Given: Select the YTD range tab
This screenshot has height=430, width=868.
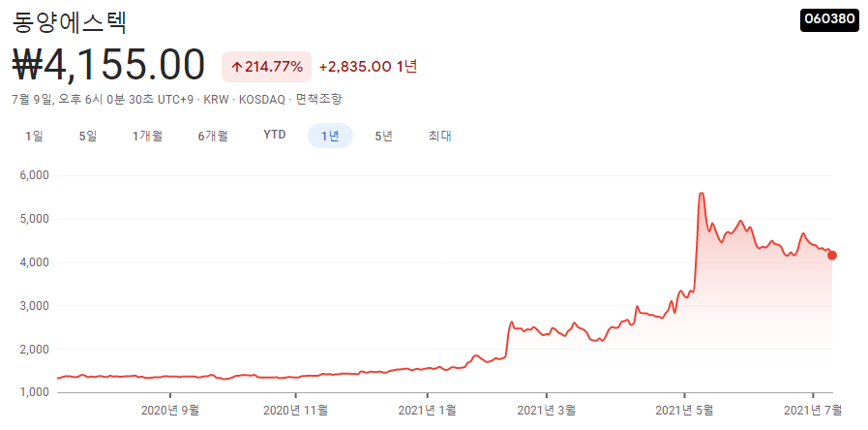Looking at the screenshot, I should tap(275, 136).
